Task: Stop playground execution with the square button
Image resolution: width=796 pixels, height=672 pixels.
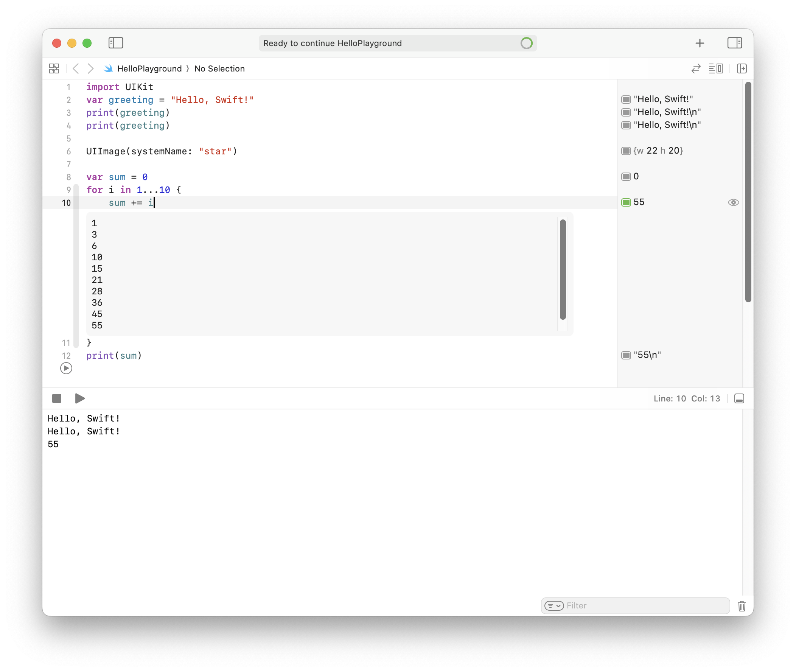Action: (x=57, y=398)
